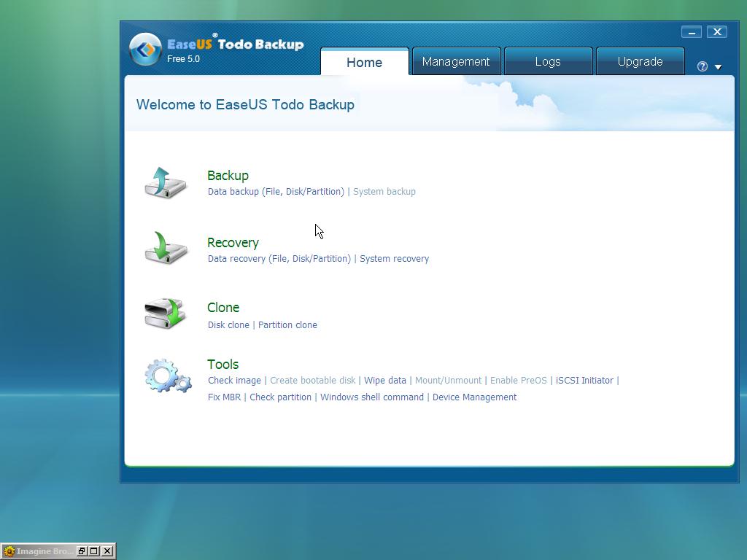The width and height of the screenshot is (747, 560).
Task: Click the Welcome to EaseUS Todo Backup heading
Action: (x=245, y=105)
